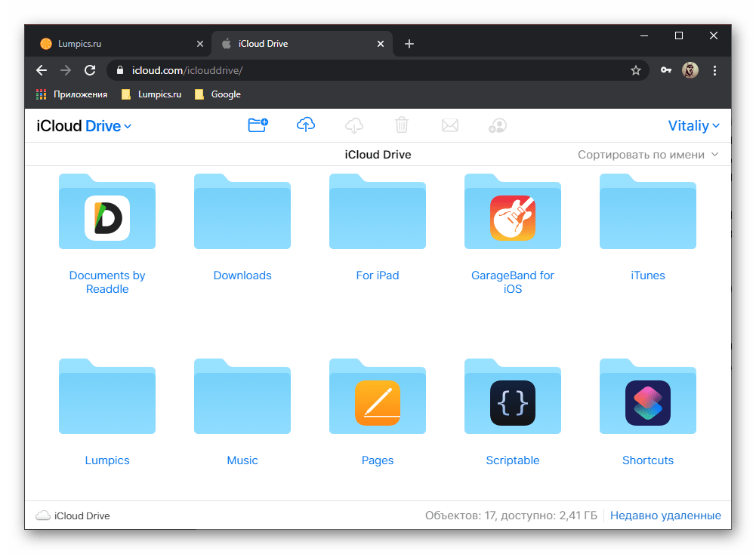Screen dimensions: 756x554
Task: Create a new folder in iCloud Drive
Action: click(258, 125)
